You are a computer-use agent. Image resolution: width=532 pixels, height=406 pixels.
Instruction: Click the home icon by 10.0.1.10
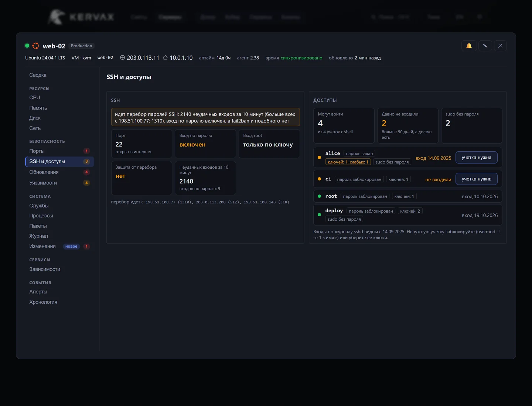[x=166, y=58]
